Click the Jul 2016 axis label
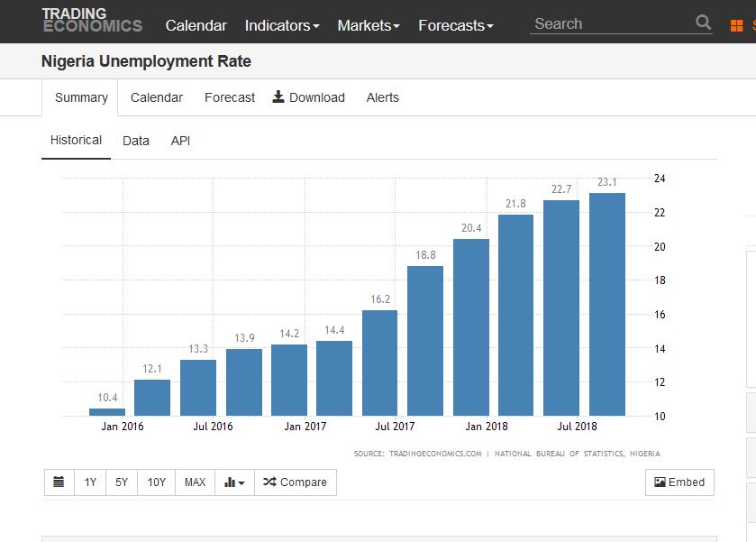The width and height of the screenshot is (756, 542). point(213,427)
